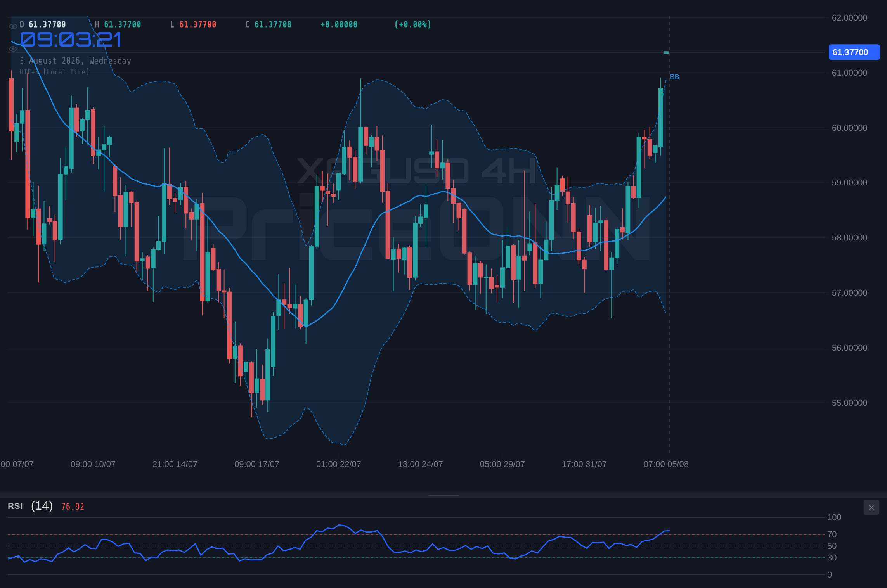This screenshot has height=588, width=887.
Task: Click the 60.00000 price axis label
Action: [849, 128]
